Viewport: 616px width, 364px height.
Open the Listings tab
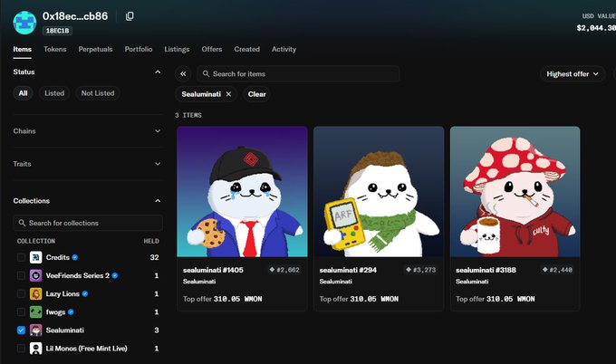pyautogui.click(x=177, y=49)
